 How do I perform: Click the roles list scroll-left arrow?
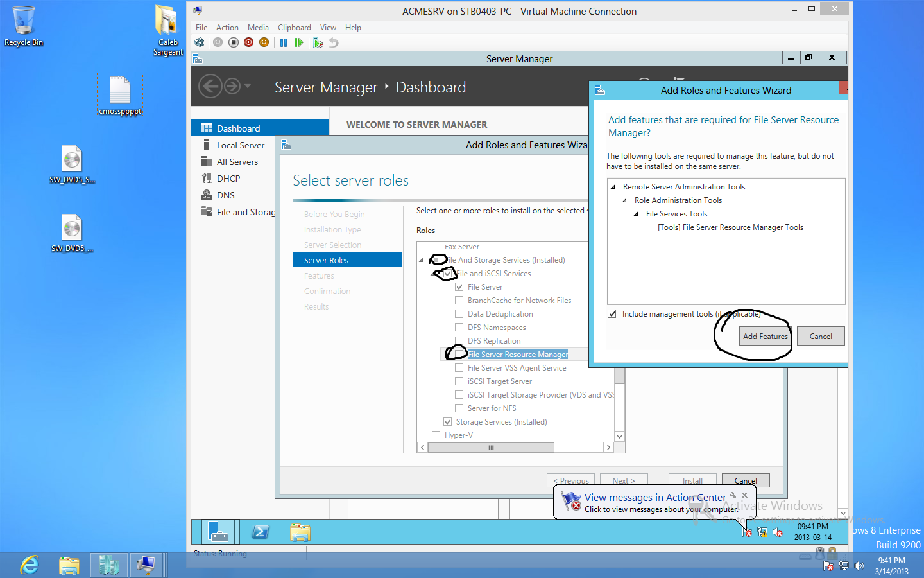point(422,448)
